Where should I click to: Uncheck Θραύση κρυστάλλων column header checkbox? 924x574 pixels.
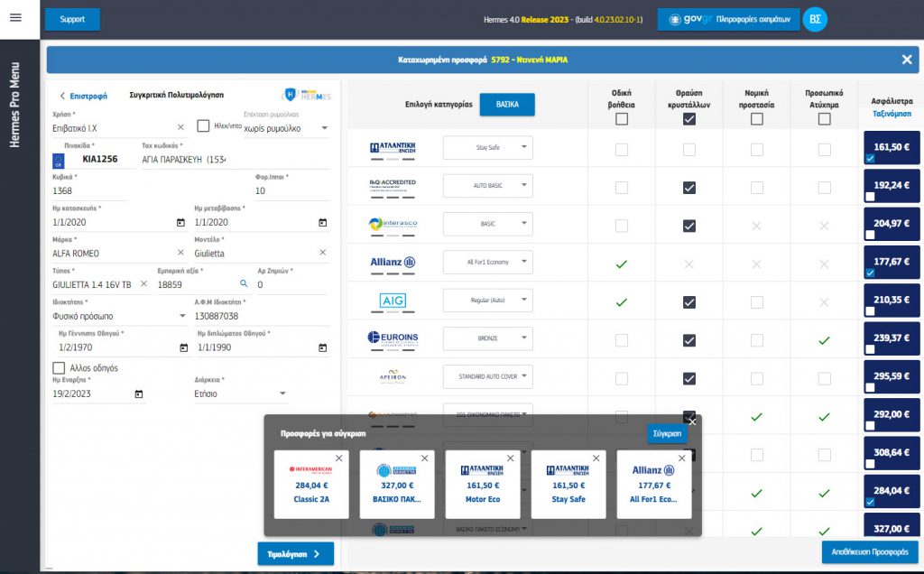tap(688, 119)
